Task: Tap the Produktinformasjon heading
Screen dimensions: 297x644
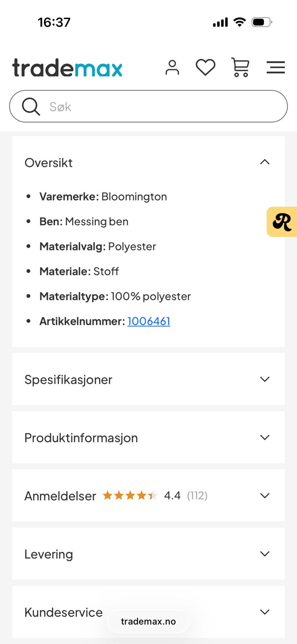Action: (81, 438)
